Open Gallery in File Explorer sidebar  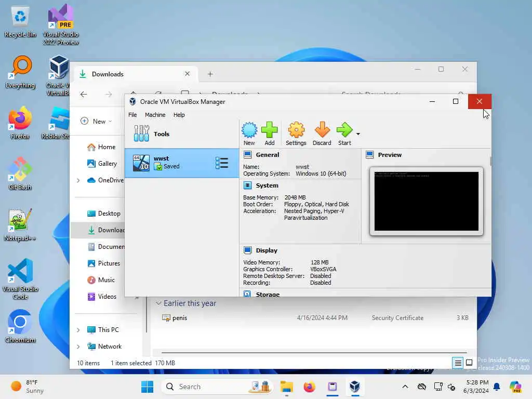tap(102, 164)
